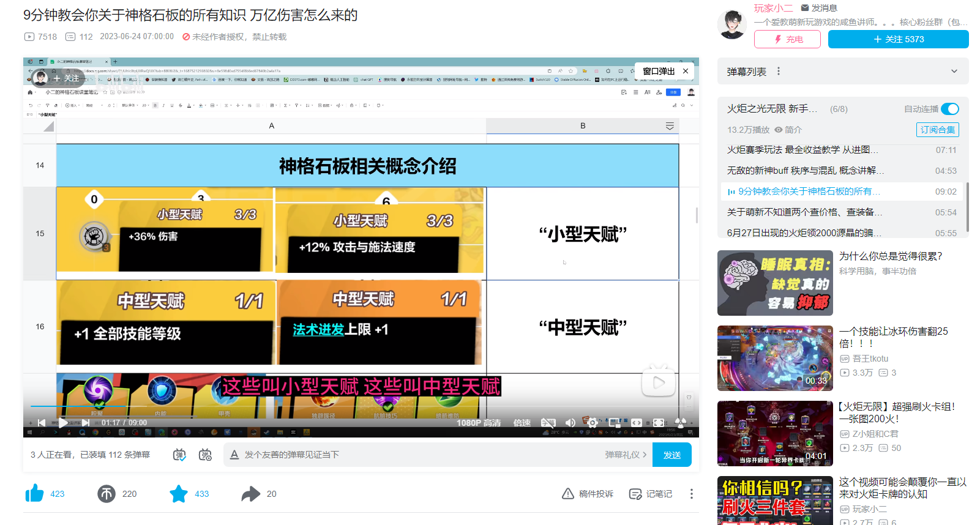
Task: Open recommended title 为什么你总是觉得很累
Action: (891, 256)
